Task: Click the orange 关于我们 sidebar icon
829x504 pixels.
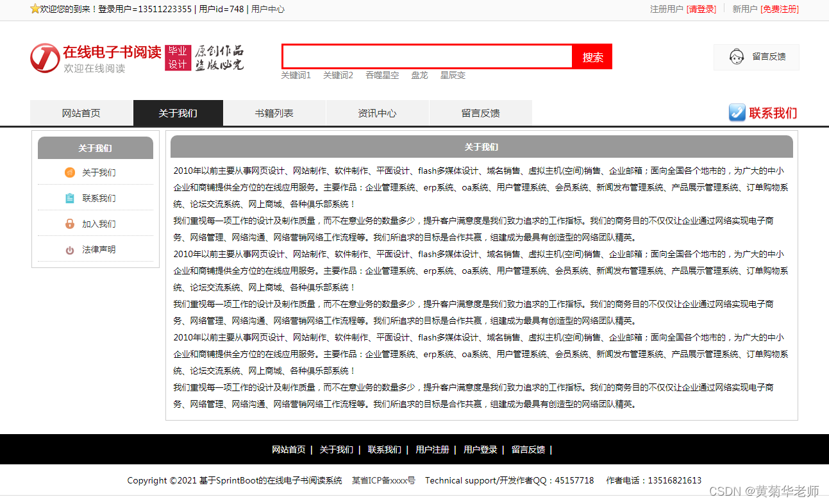Action: click(x=69, y=172)
